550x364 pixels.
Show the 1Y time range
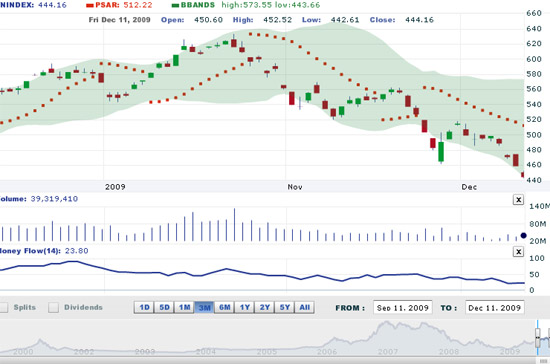(x=244, y=308)
